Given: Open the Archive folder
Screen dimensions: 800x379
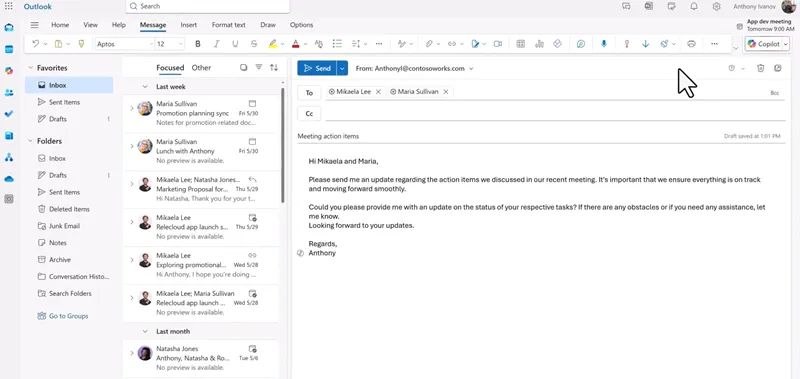Looking at the screenshot, I should tap(60, 260).
